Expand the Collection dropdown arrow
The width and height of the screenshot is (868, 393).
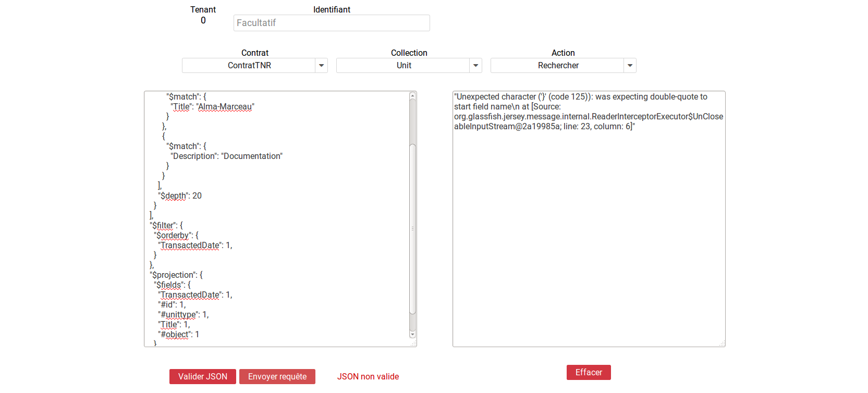point(475,66)
